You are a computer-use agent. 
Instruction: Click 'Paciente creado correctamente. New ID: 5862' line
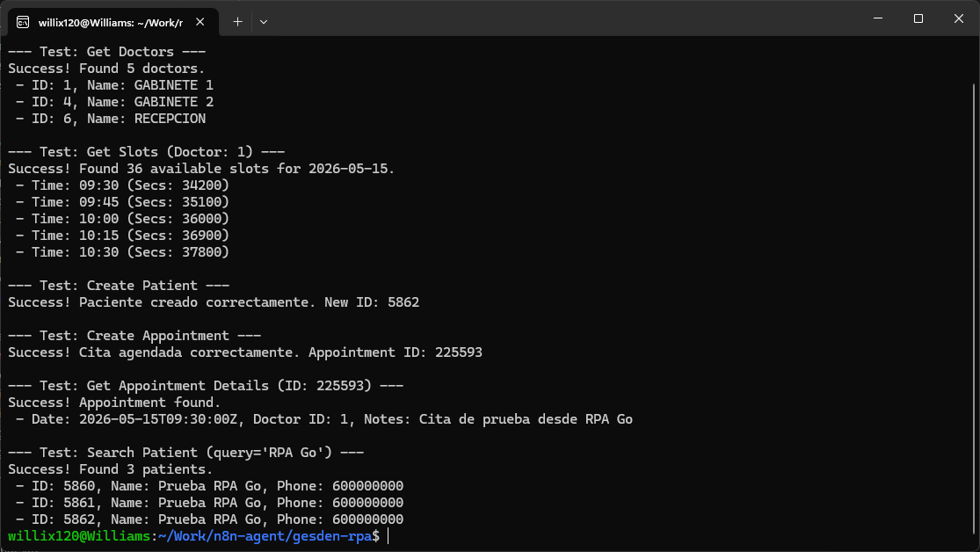coord(214,302)
